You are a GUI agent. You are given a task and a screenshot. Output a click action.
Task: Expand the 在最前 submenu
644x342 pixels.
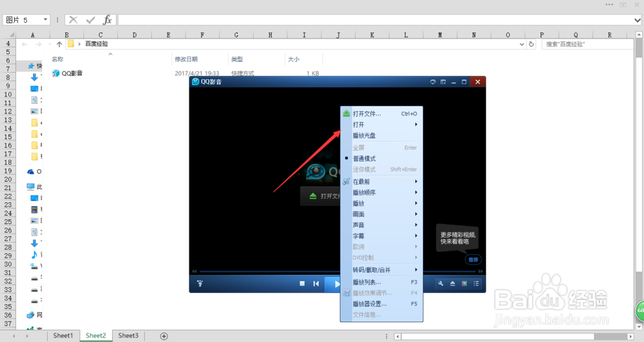(381, 182)
